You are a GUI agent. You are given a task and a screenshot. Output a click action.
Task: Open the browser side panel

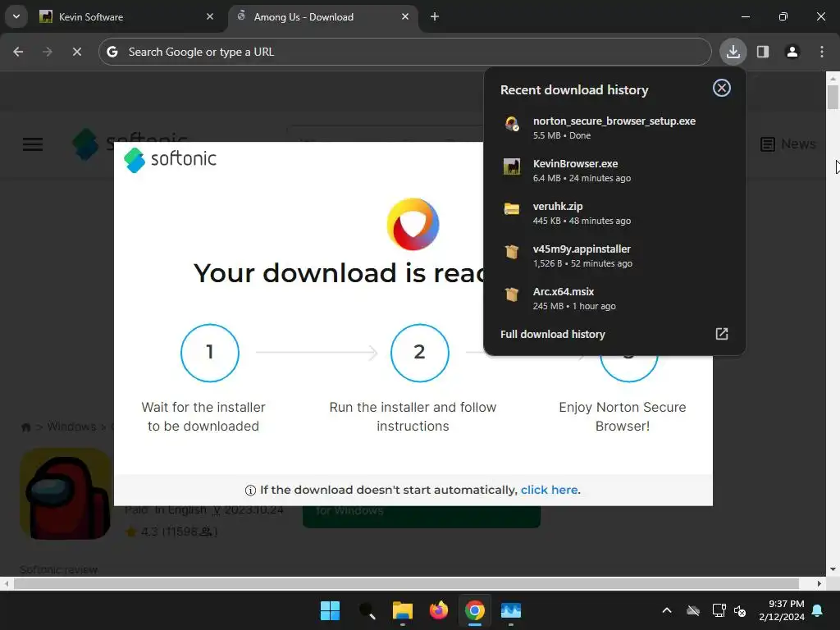(763, 52)
